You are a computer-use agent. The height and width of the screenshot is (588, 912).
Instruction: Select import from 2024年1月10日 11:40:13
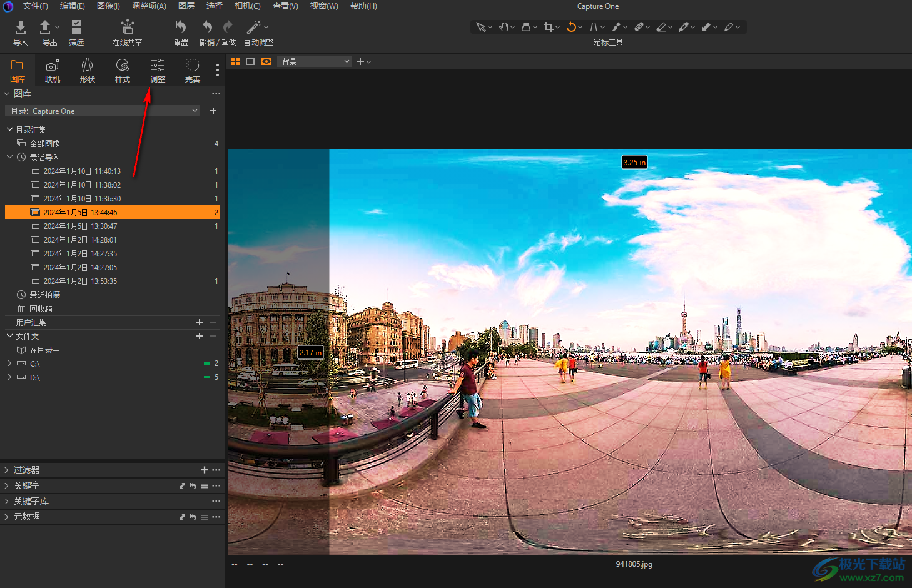tap(82, 171)
